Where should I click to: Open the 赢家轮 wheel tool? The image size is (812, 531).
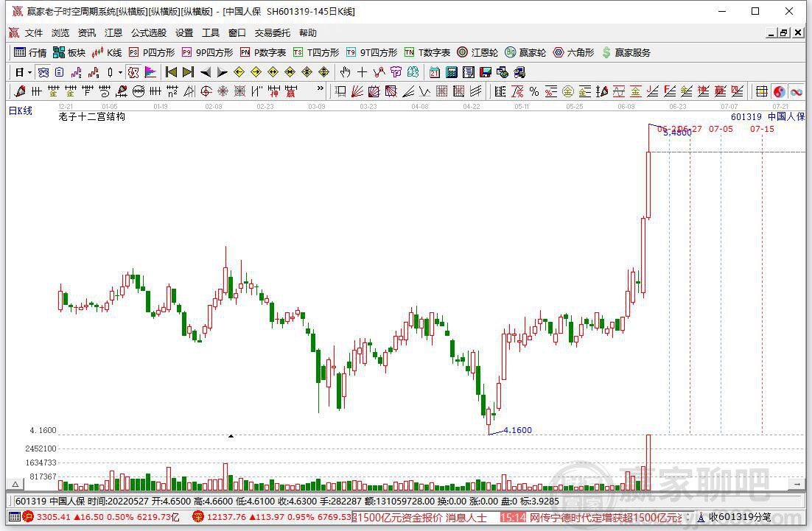tap(525, 52)
